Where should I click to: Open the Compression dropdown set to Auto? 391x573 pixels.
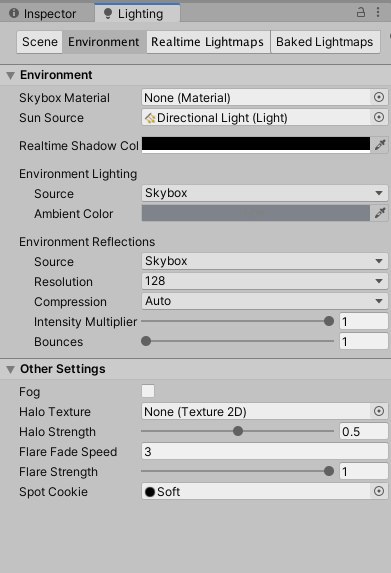click(x=265, y=301)
